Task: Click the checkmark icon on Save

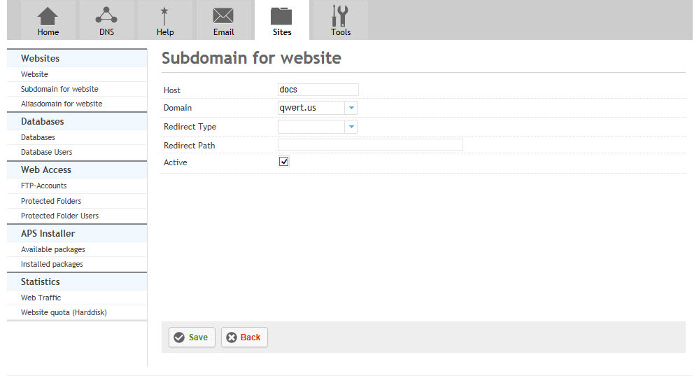Action: [x=179, y=337]
